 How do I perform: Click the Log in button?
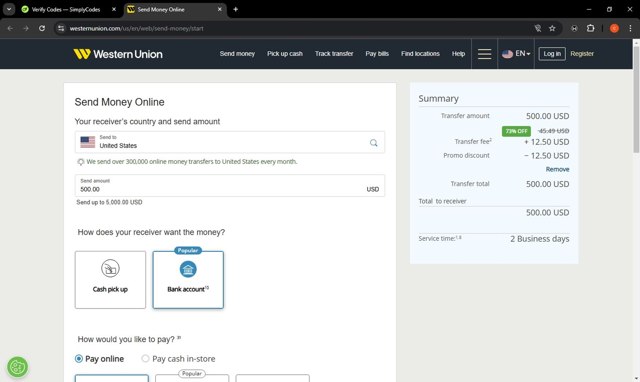pos(552,53)
